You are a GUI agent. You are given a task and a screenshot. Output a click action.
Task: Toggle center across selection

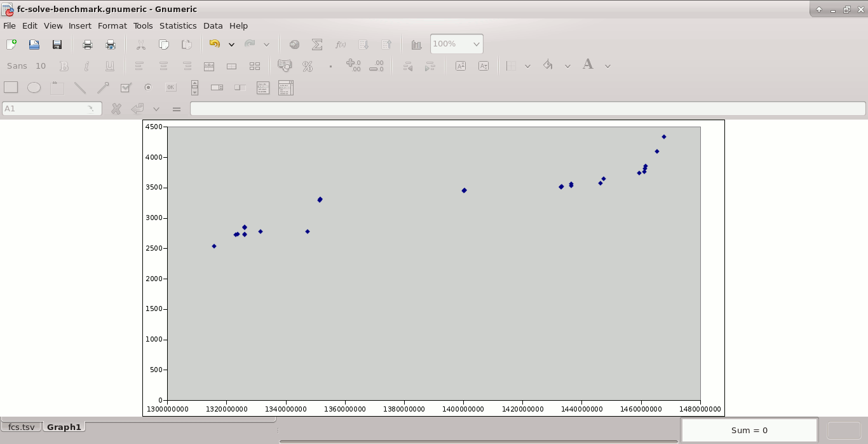point(209,66)
